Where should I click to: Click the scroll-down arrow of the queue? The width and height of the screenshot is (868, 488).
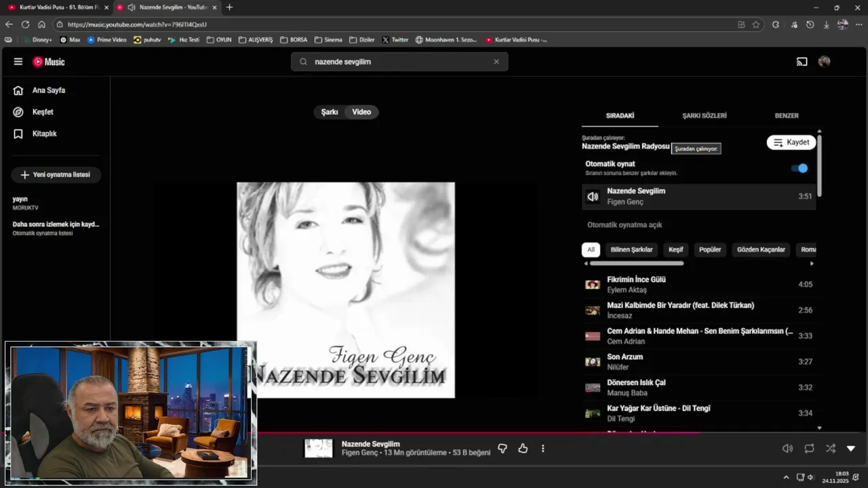point(819,428)
